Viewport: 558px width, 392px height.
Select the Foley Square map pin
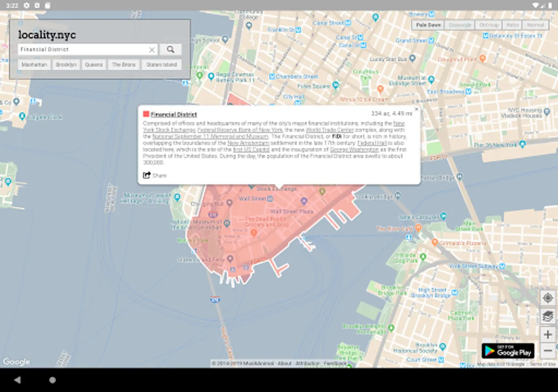(337, 86)
